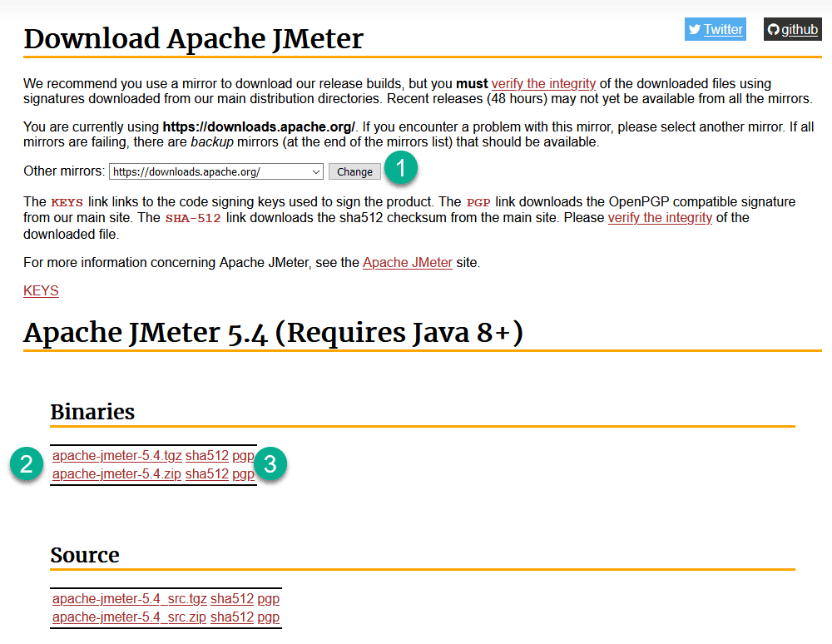Click inside the mirror URL text field

tap(208, 171)
